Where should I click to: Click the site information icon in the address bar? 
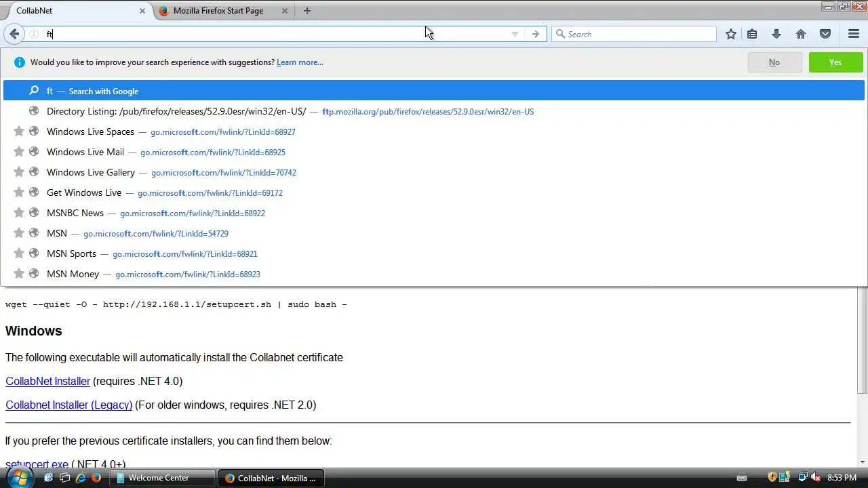pyautogui.click(x=34, y=34)
